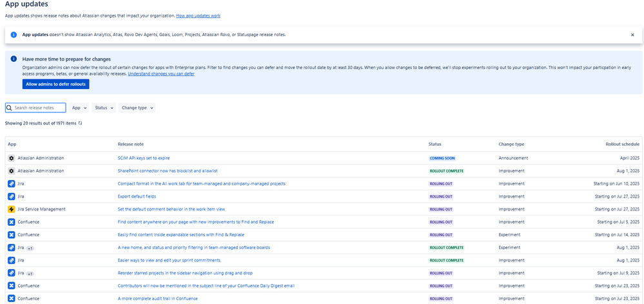Open new home, status and priority filtering note
Viewport: 644px width, 304px height.
coord(194,247)
